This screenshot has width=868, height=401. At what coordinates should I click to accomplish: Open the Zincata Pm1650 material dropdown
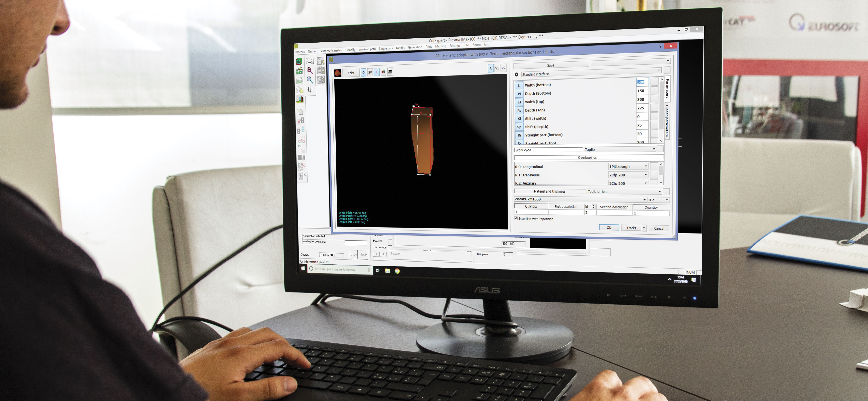580,199
